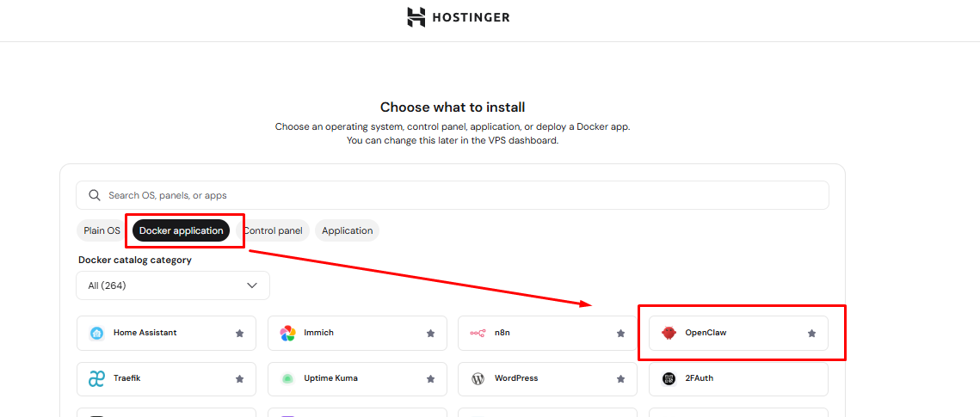Click the chevron arrow in category dropdown

[252, 285]
